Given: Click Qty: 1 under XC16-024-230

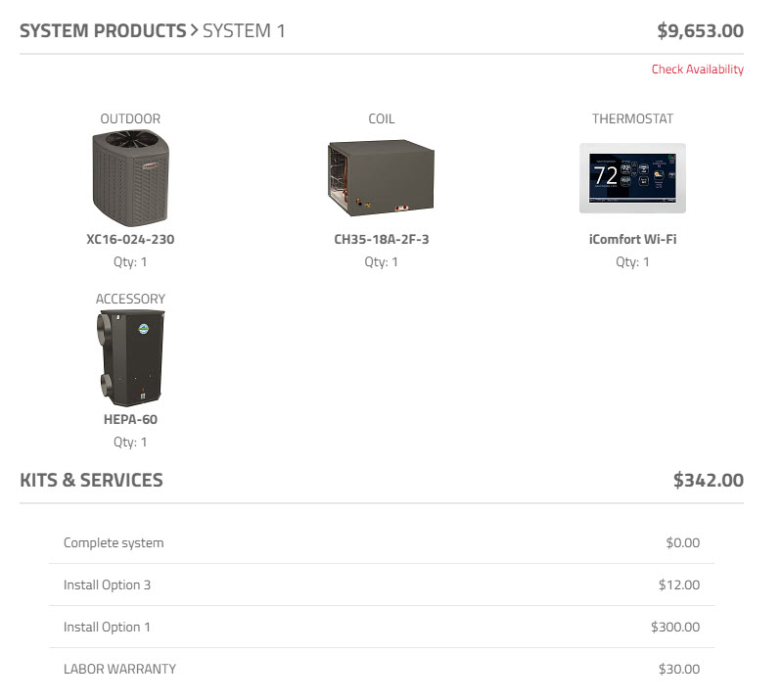Looking at the screenshot, I should 130,262.
